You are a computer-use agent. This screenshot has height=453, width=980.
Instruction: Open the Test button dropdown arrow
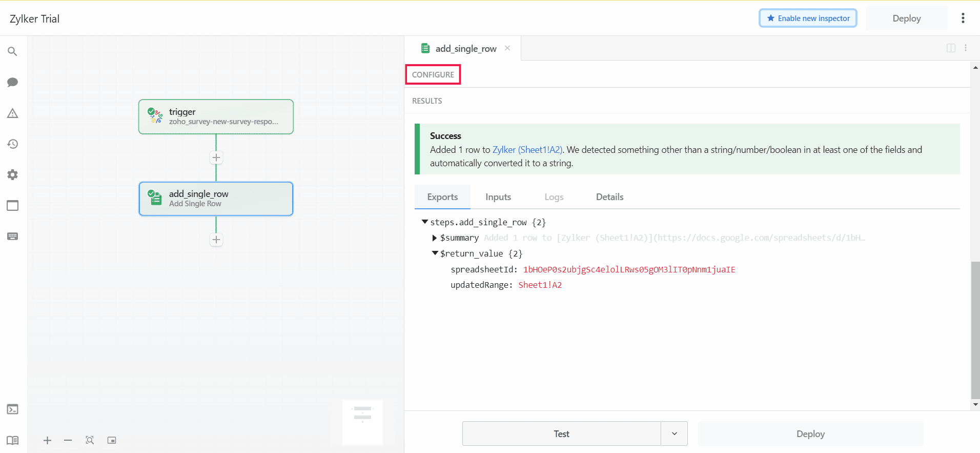675,434
